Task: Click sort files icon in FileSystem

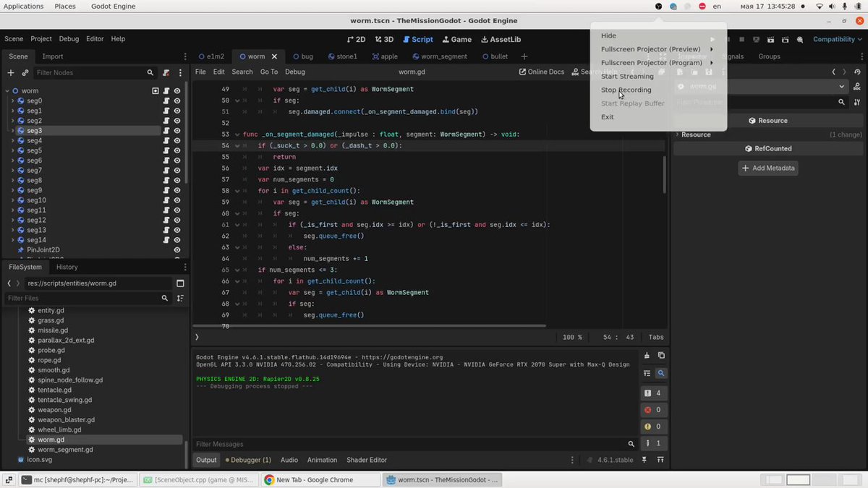Action: click(180, 298)
